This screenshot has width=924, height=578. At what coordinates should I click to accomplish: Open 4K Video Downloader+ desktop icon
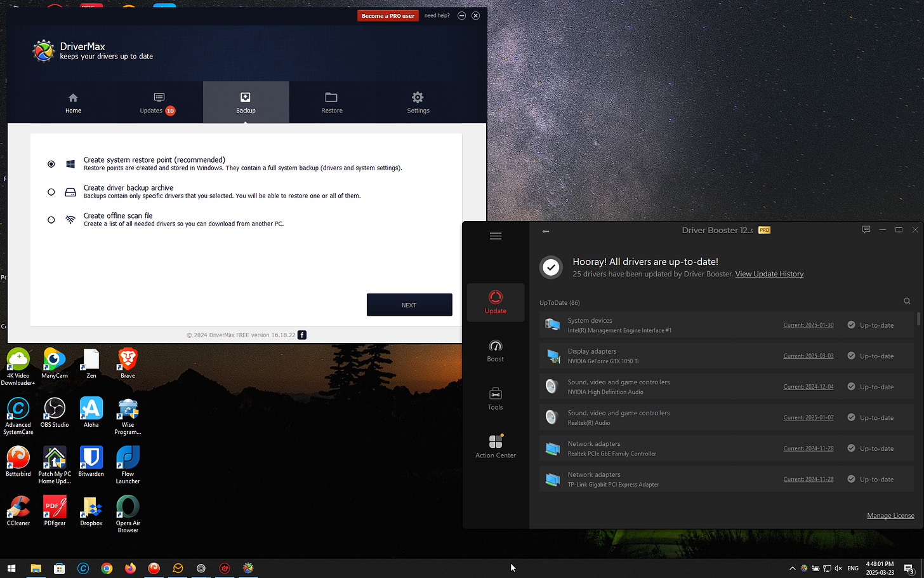(18, 366)
